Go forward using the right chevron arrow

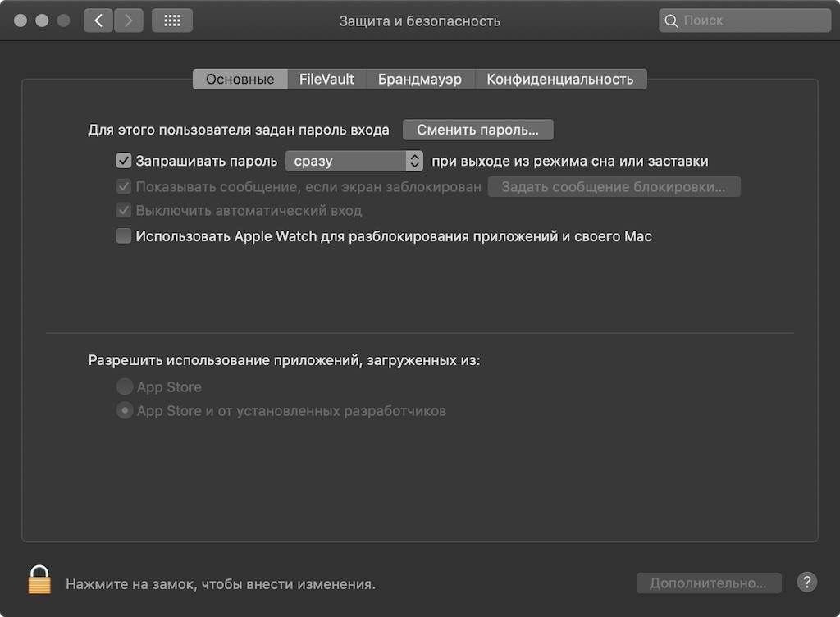point(129,21)
